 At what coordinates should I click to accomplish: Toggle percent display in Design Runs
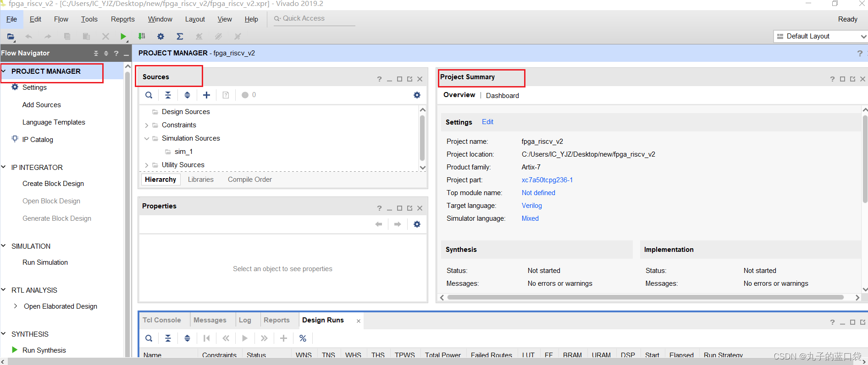303,338
